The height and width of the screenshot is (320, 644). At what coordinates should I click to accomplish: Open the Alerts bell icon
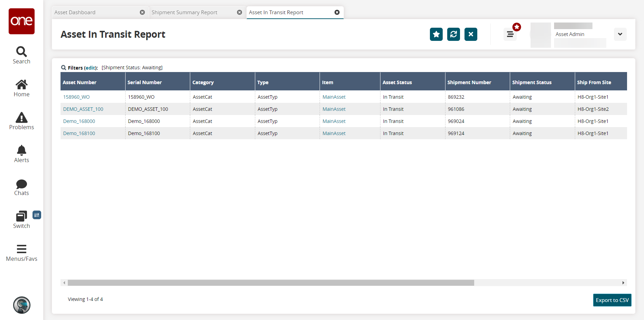tap(21, 151)
